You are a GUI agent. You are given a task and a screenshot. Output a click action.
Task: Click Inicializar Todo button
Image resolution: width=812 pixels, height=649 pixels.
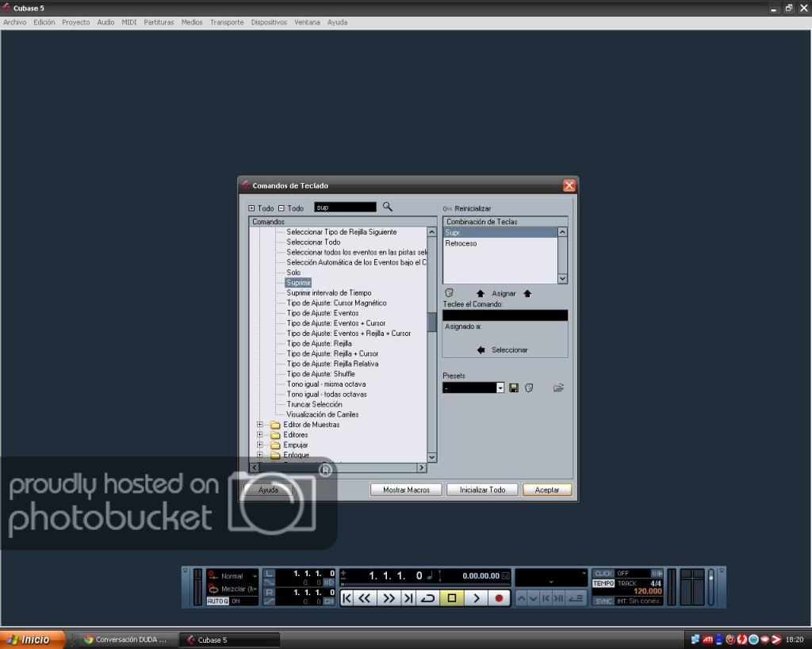coord(482,490)
